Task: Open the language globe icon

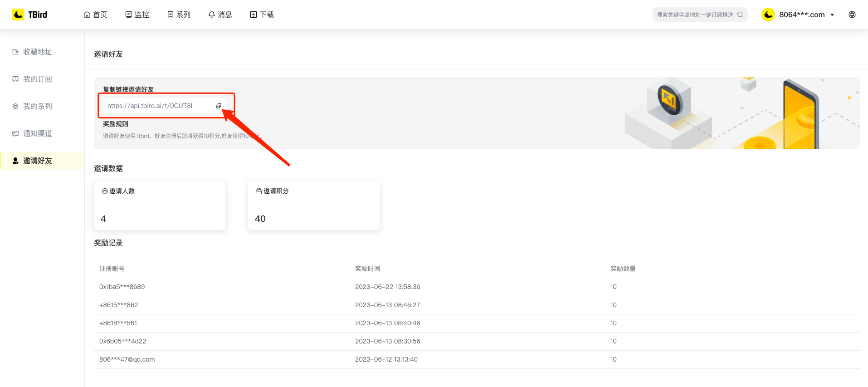Action: 852,15
